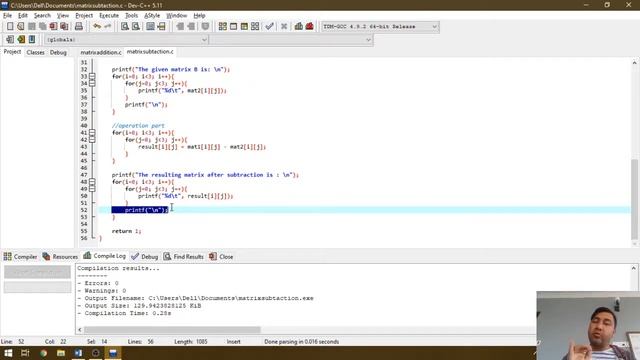Select the matrixsubtaction.c file tab
Screen dimensions: 640x360
[x=150, y=52]
